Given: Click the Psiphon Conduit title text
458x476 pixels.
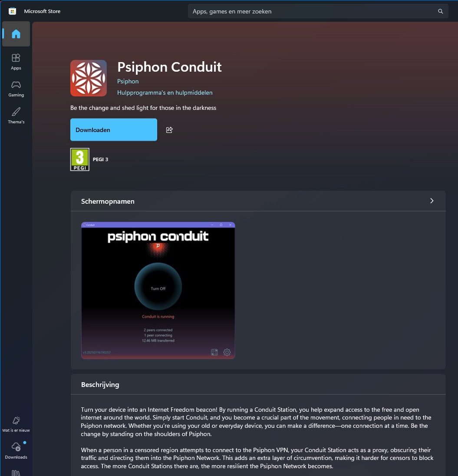Looking at the screenshot, I should [169, 67].
